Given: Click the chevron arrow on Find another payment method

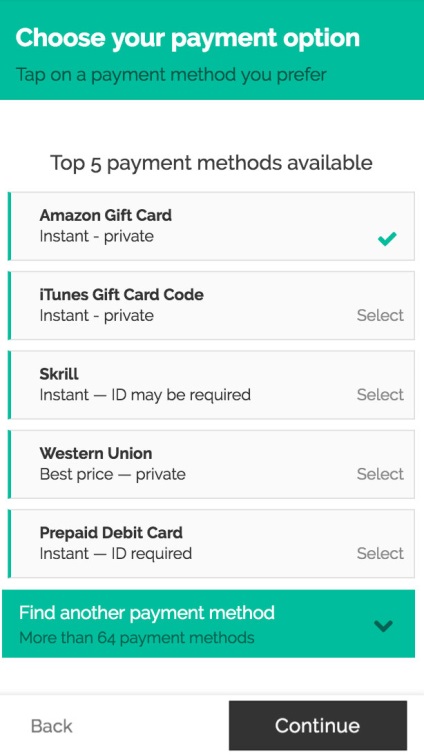Looking at the screenshot, I should click(x=383, y=625).
